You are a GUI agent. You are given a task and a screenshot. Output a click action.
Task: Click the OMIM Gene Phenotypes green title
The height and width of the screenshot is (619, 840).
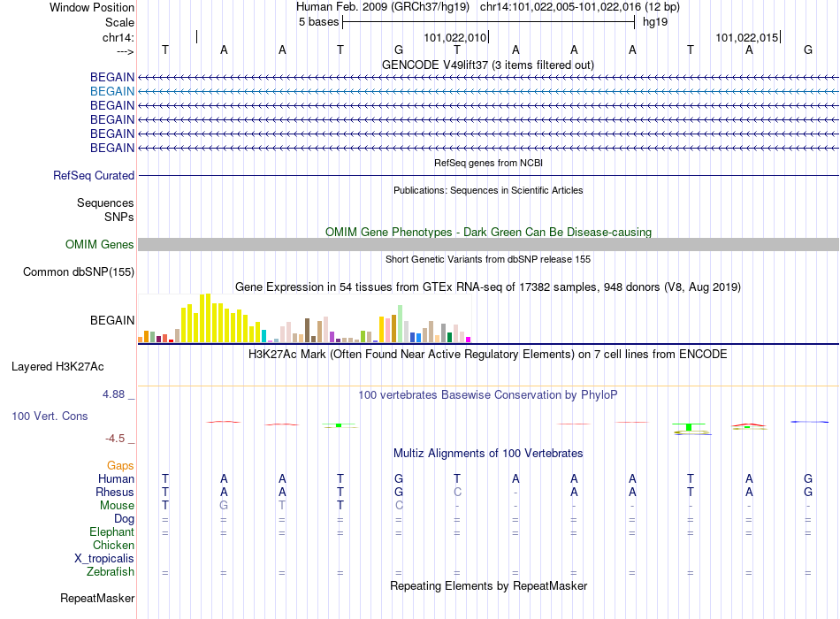point(489,232)
